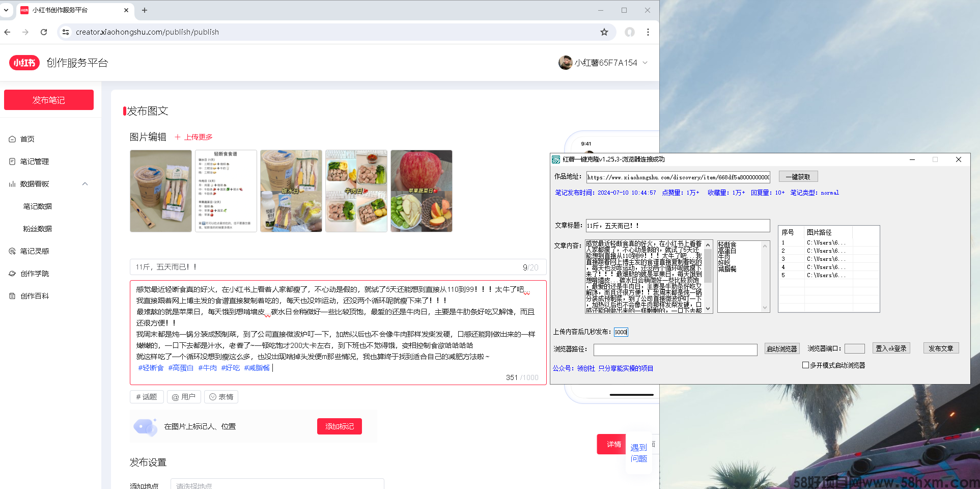Bookmark this page with the star icon
Image resolution: width=980 pixels, height=489 pixels.
604,32
